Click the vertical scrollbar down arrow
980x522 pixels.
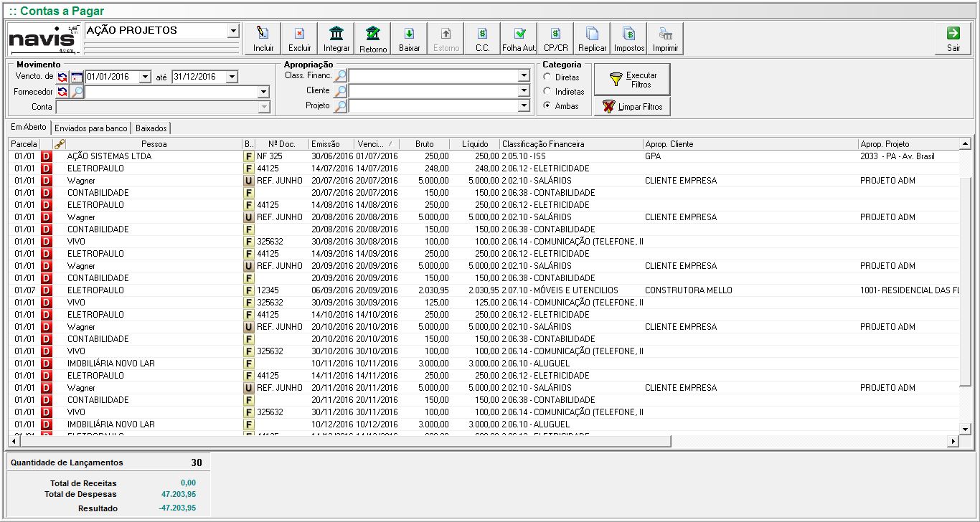(x=965, y=429)
